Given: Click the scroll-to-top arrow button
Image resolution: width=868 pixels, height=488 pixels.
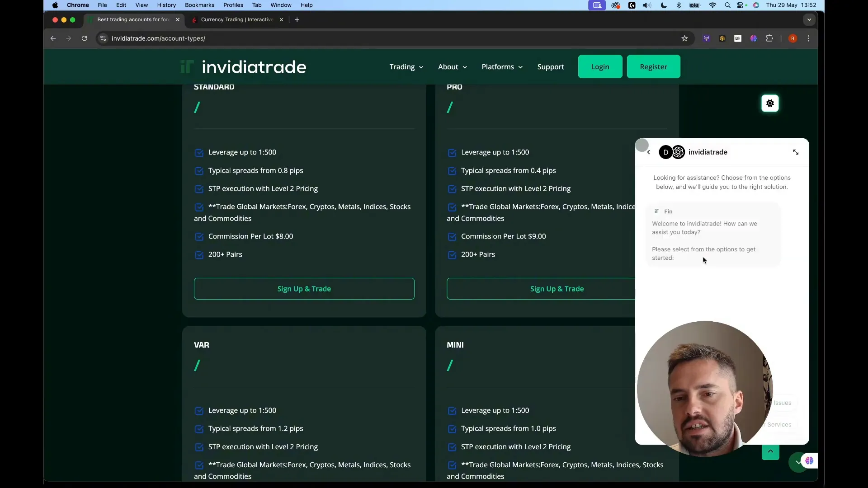Looking at the screenshot, I should pos(770,451).
